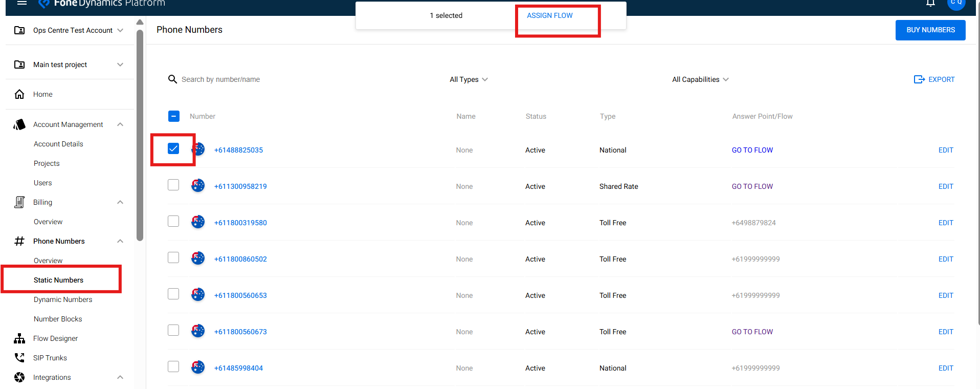Click the Home house icon
This screenshot has width=980, height=389.
click(x=19, y=94)
